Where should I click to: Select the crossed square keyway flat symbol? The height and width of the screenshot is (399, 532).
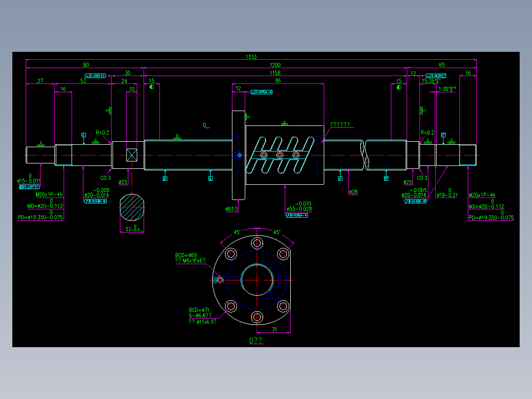click(132, 155)
